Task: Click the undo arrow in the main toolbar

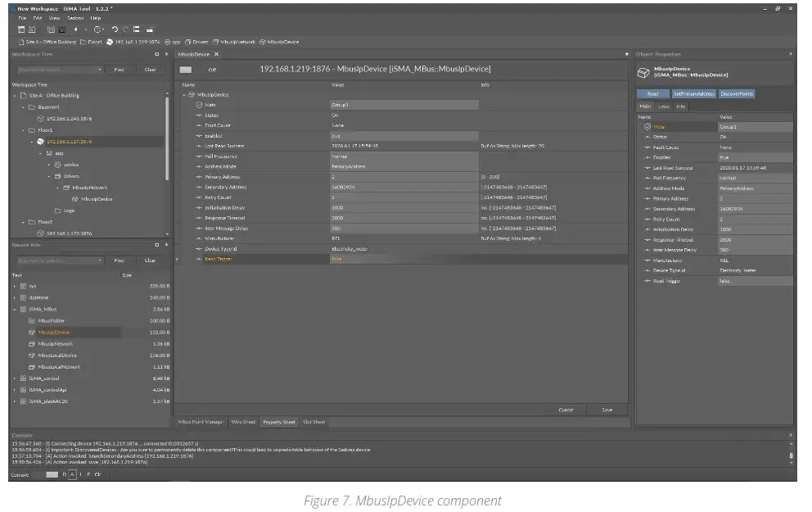Action: [113, 29]
